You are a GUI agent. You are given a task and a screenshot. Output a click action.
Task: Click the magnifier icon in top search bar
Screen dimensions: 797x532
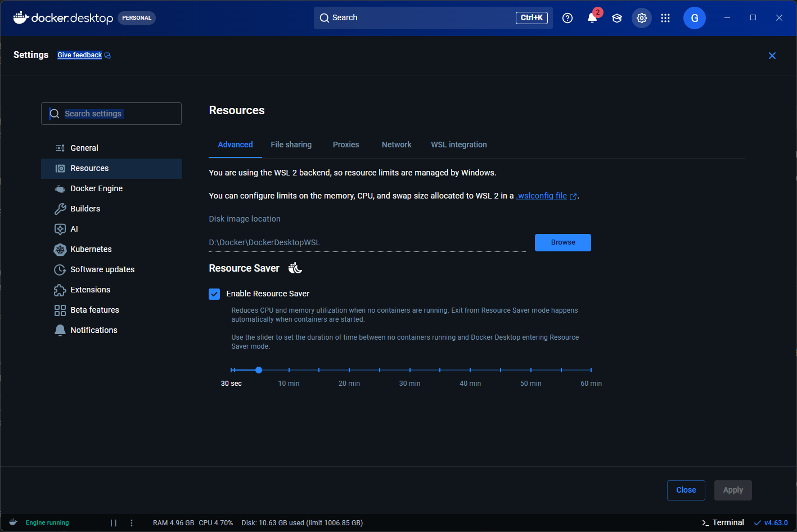325,18
